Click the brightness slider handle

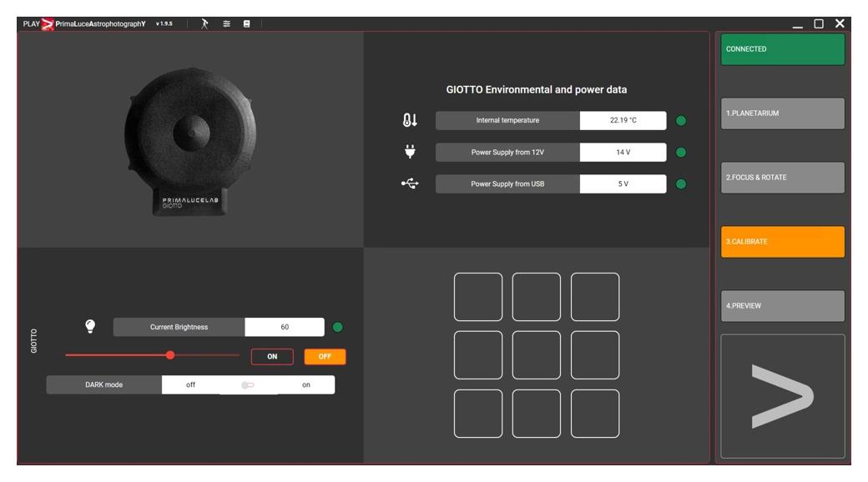pyautogui.click(x=170, y=355)
